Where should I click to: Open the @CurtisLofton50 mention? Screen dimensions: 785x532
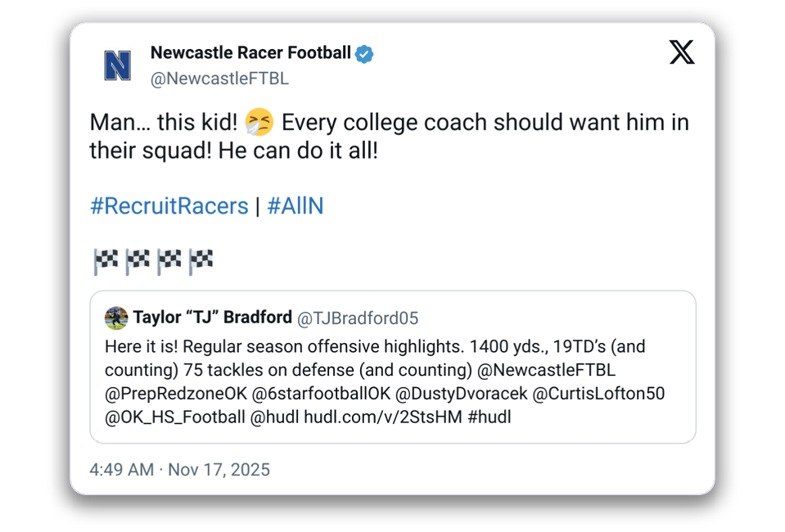click(x=599, y=394)
